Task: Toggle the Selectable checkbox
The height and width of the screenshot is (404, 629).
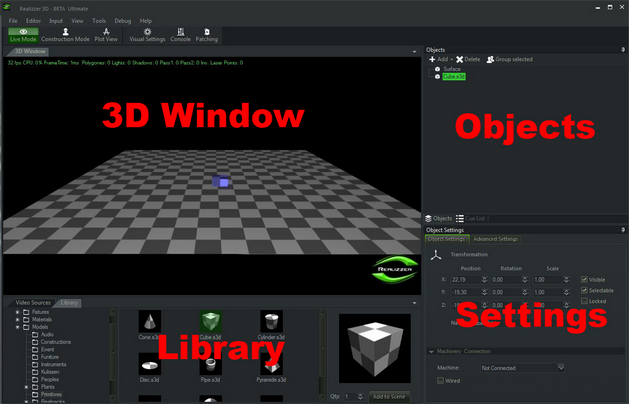Action: click(x=584, y=290)
